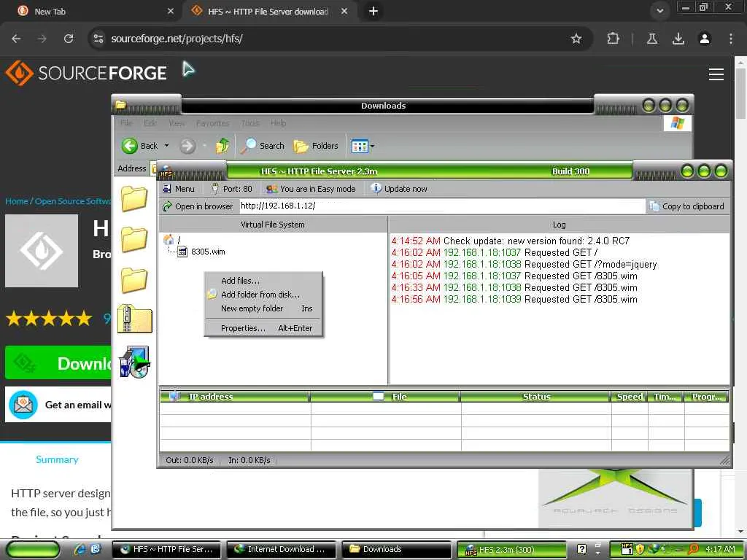This screenshot has width=747, height=560.
Task: Switch to Internet Download taskbar button
Action: [x=282, y=549]
